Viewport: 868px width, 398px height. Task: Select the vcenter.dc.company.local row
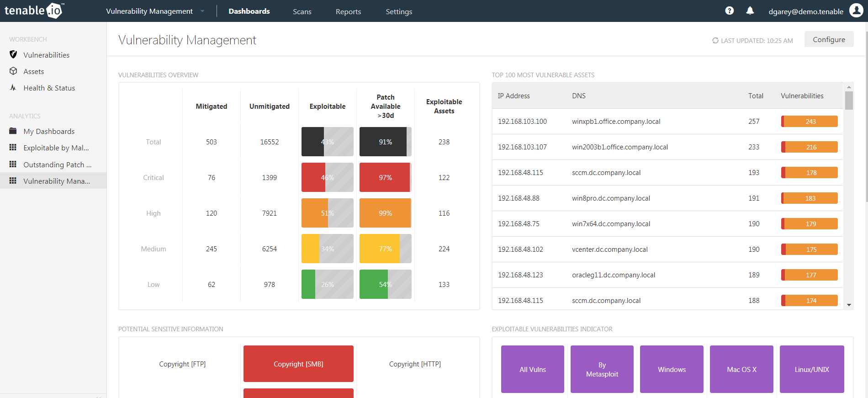click(x=667, y=249)
